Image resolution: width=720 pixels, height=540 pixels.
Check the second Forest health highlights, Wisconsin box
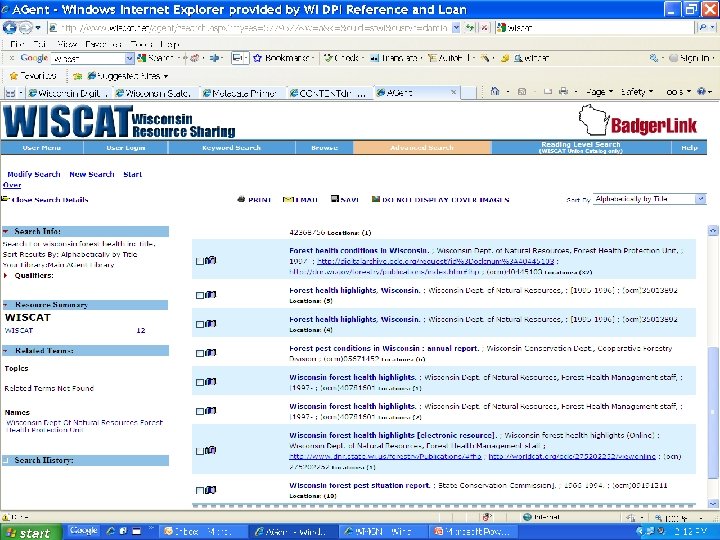(x=200, y=324)
